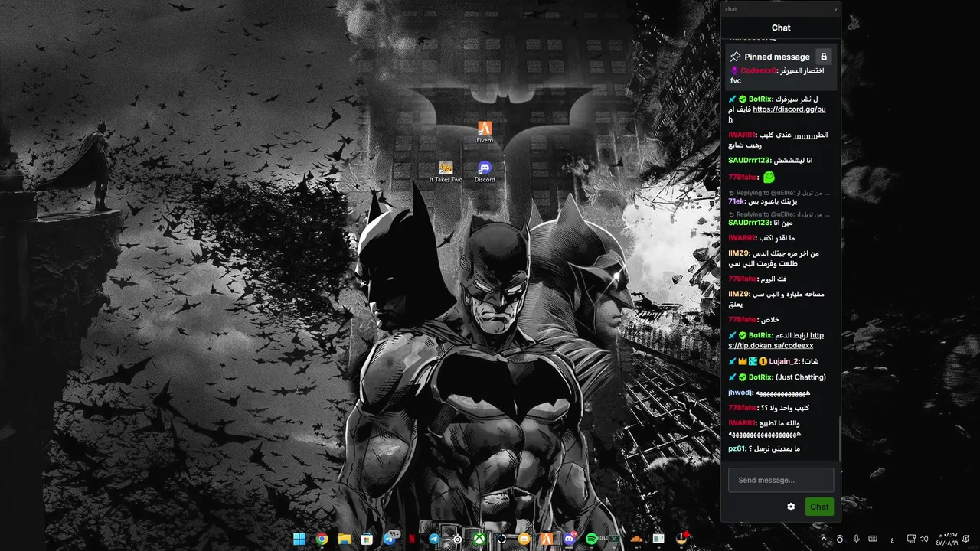980x551 pixels.
Task: Click the verified badge beside BotRix Just Chatting
Action: coord(743,377)
